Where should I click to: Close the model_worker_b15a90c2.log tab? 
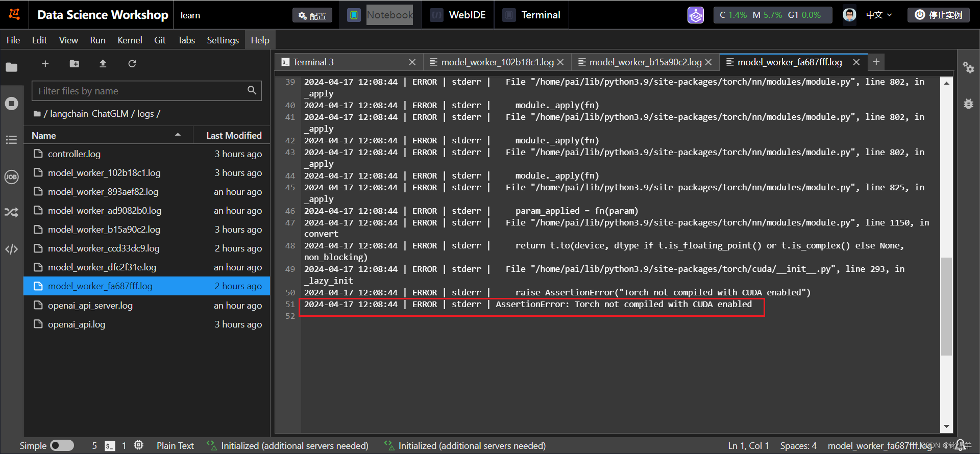(x=708, y=62)
